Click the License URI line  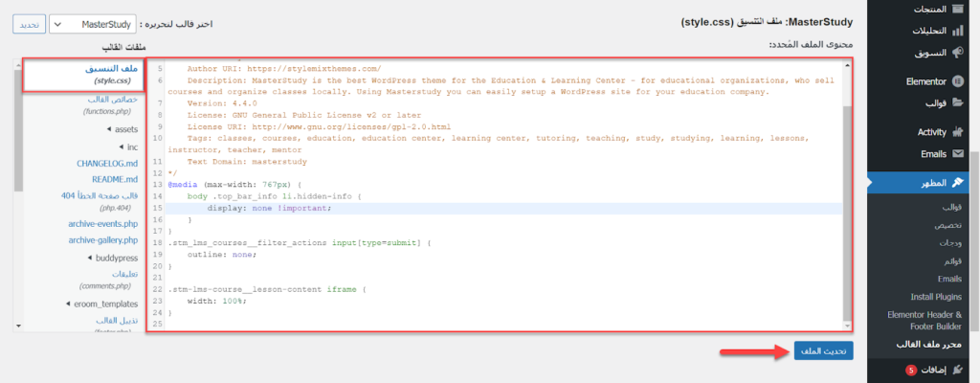point(319,127)
